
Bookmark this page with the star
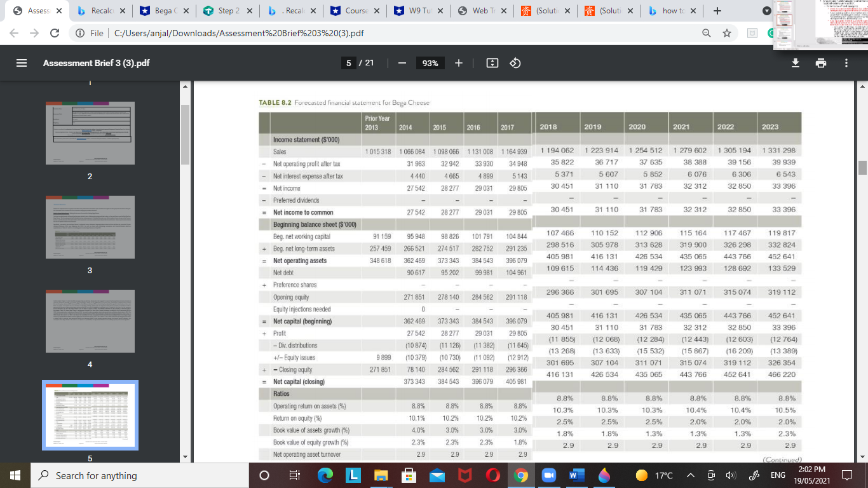pyautogui.click(x=726, y=33)
